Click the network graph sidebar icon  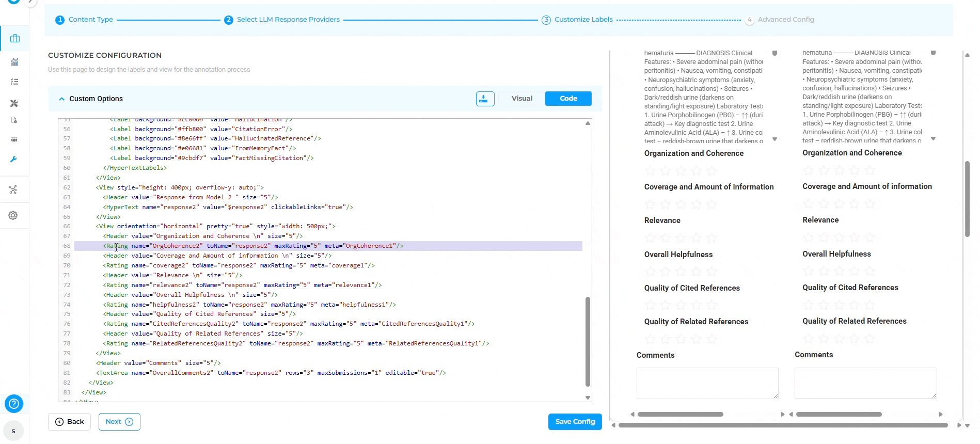pos(13,190)
